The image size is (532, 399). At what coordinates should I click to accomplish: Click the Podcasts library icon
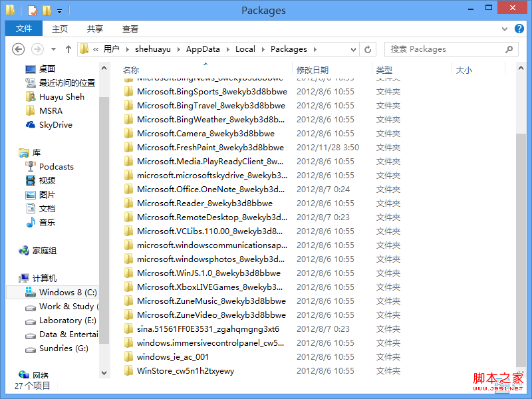[x=30, y=167]
